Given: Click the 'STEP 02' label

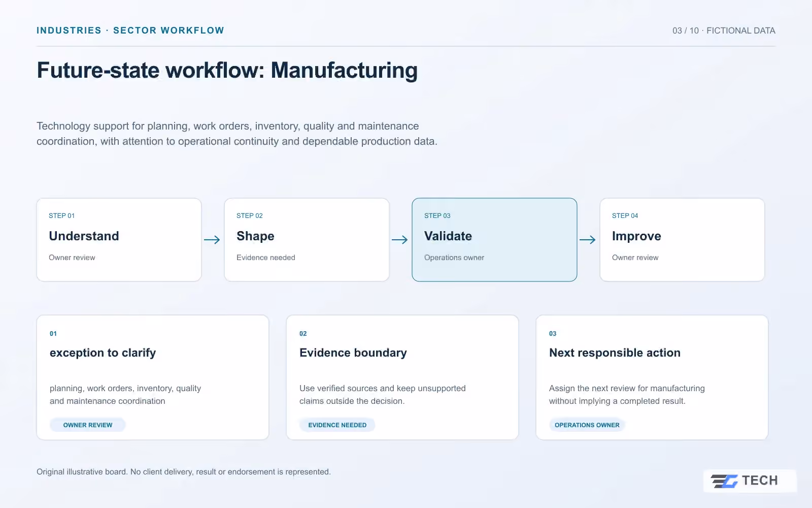Looking at the screenshot, I should 250,216.
